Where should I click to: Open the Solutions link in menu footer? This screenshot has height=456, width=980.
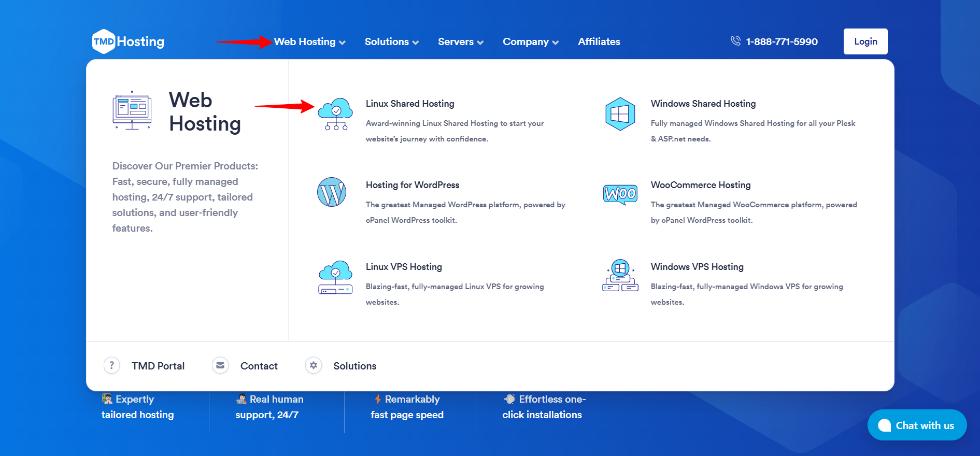pyautogui.click(x=355, y=366)
